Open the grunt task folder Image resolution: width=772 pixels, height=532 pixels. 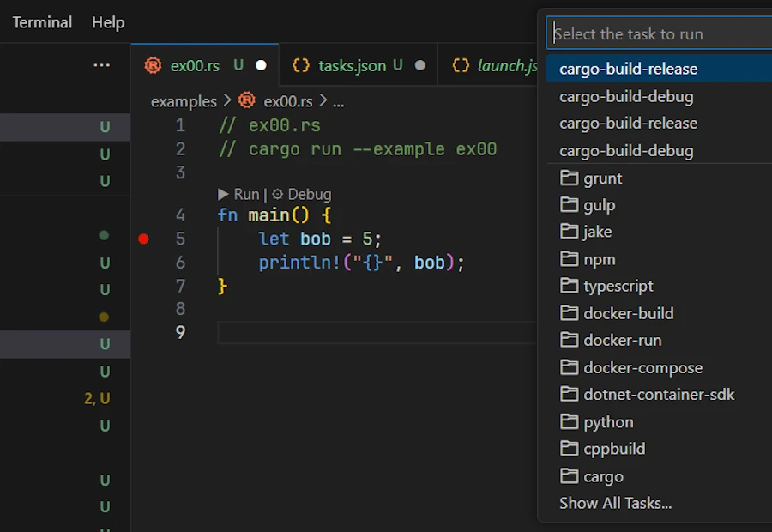pos(659,178)
